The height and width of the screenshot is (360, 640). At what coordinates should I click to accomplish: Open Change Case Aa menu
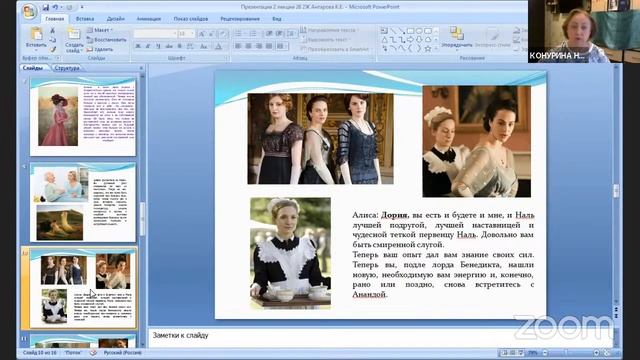click(204, 47)
